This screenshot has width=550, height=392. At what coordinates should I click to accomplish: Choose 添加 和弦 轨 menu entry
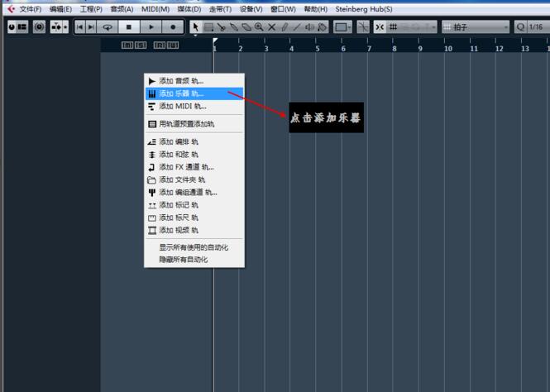(x=194, y=155)
